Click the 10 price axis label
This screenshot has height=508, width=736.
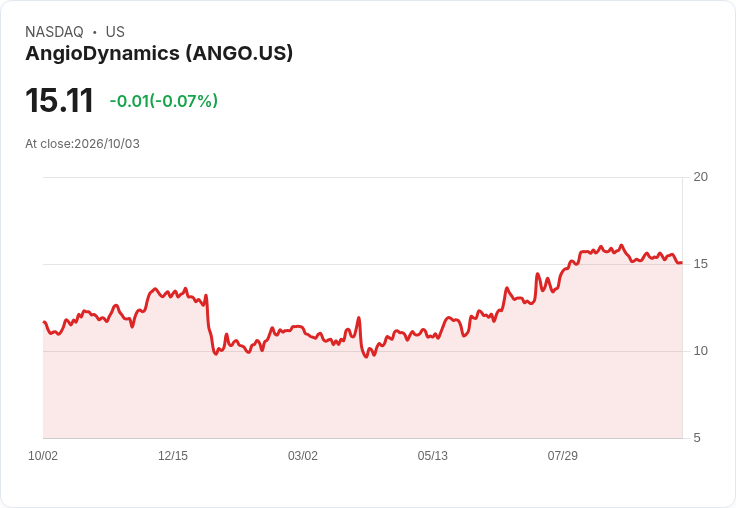click(700, 351)
